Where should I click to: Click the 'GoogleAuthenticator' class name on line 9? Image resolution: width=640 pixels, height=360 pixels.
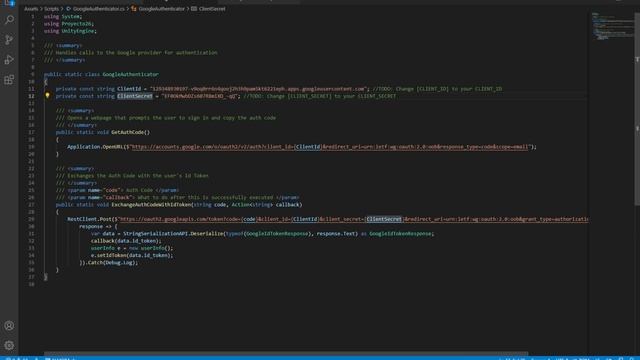click(x=130, y=74)
